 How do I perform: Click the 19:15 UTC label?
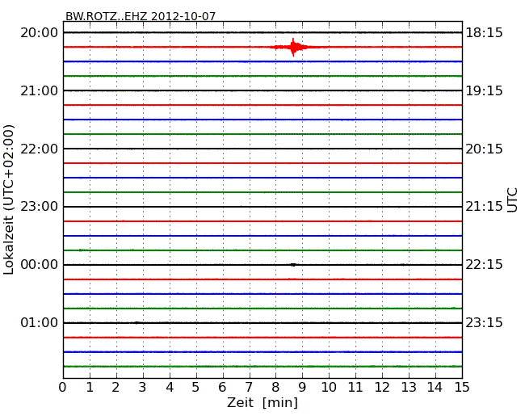pos(484,90)
